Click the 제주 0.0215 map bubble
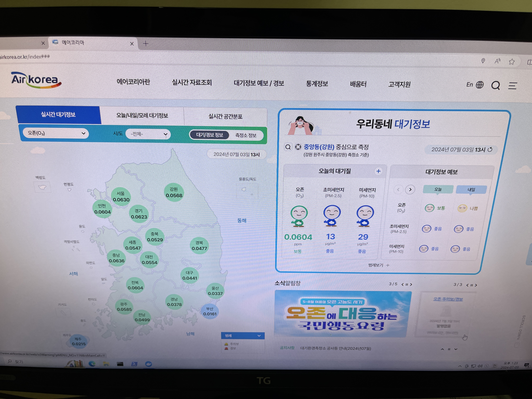Viewport: 532px width, 399px height. pyautogui.click(x=78, y=341)
